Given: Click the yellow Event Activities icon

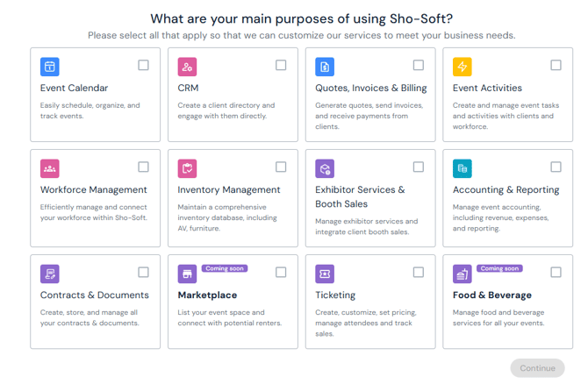Looking at the screenshot, I should [x=463, y=67].
